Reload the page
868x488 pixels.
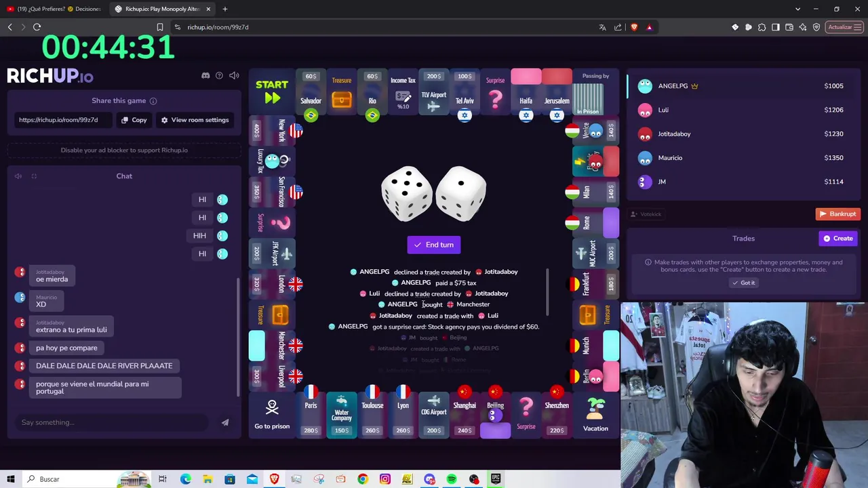pos(37,27)
